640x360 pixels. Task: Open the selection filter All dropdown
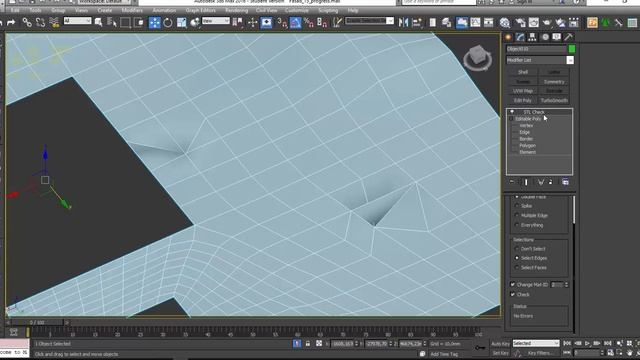[77, 20]
